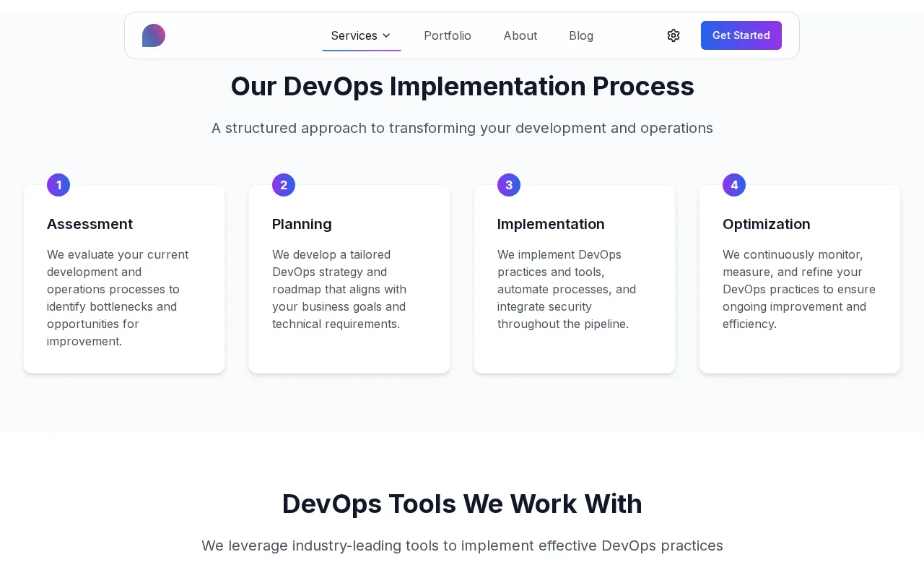Select the Assessment card heading
The height and width of the screenshot is (578, 924).
pyautogui.click(x=90, y=224)
